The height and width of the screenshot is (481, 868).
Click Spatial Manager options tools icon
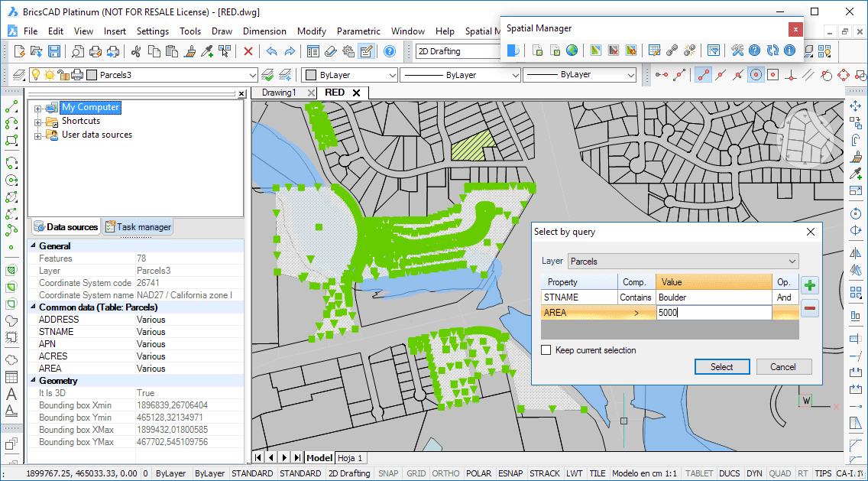click(x=737, y=50)
